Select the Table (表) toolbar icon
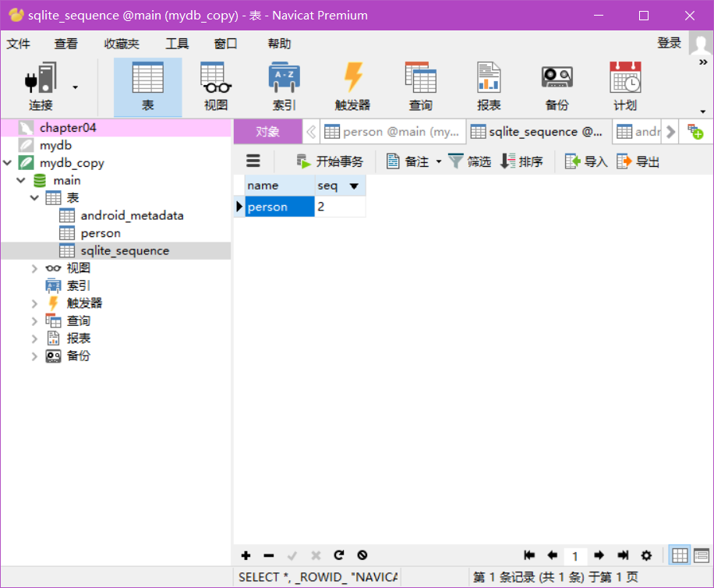This screenshot has width=714, height=588. (147, 87)
